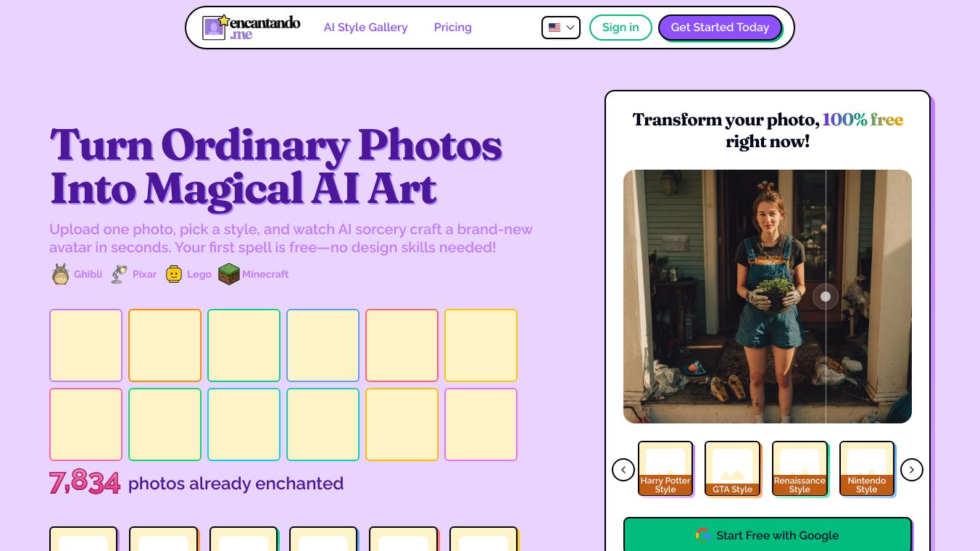
Task: Choose Nintendo Style thumbnail
Action: coord(867,468)
